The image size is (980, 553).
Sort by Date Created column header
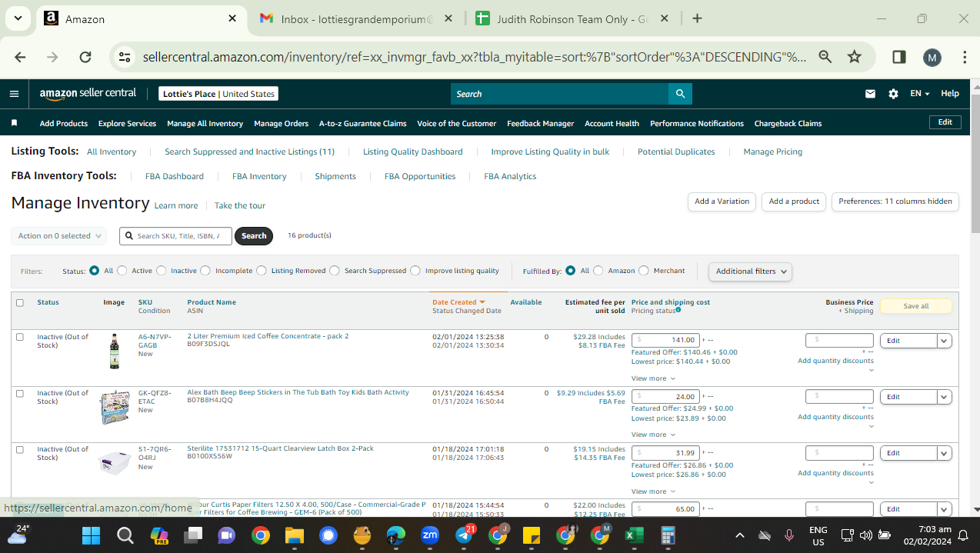pos(458,302)
